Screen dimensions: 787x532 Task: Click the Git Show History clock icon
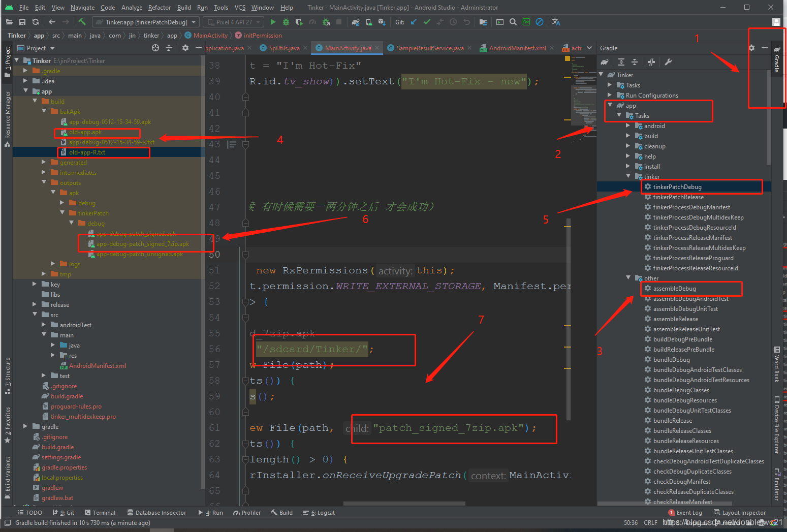[x=453, y=22]
